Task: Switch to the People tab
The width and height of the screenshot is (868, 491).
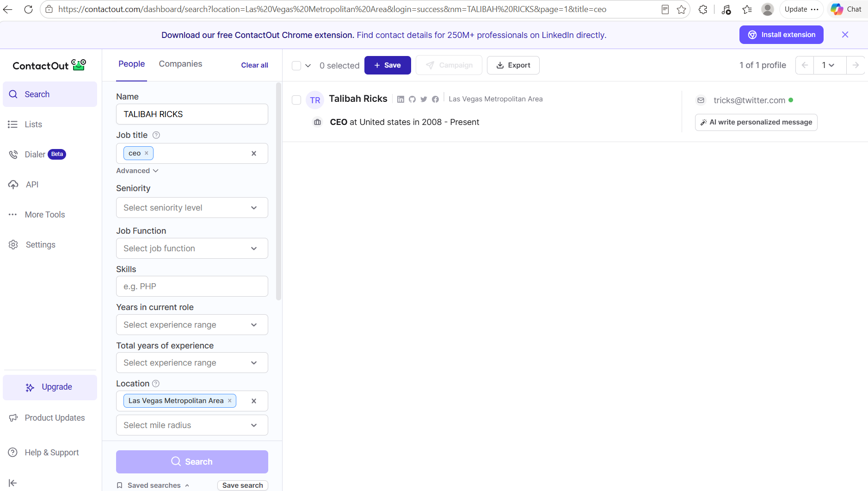Action: [x=131, y=64]
